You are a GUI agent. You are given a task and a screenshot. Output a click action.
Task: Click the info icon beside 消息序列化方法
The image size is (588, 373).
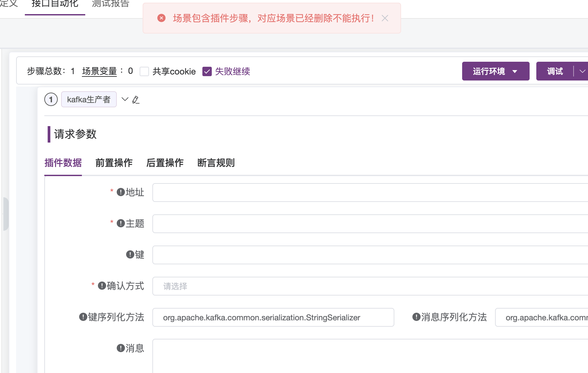coord(416,317)
